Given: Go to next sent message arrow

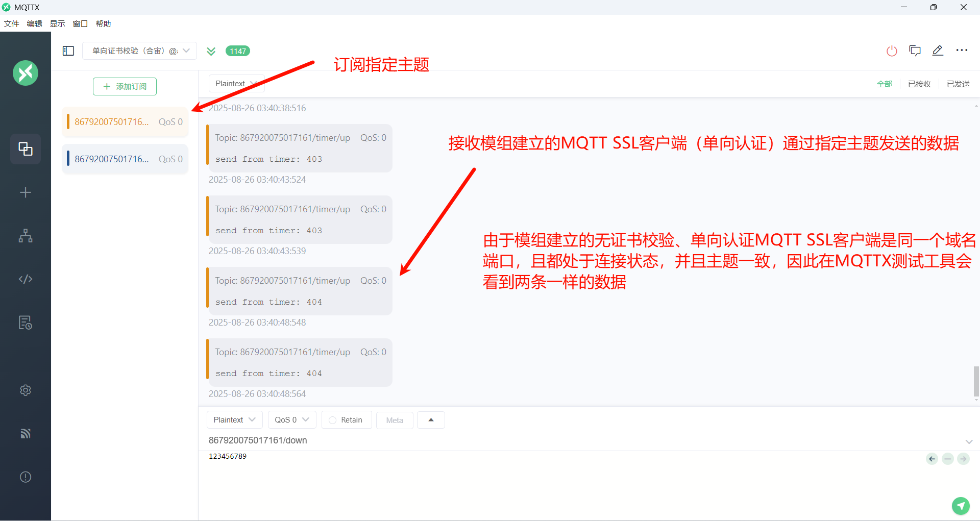Looking at the screenshot, I should (x=963, y=459).
